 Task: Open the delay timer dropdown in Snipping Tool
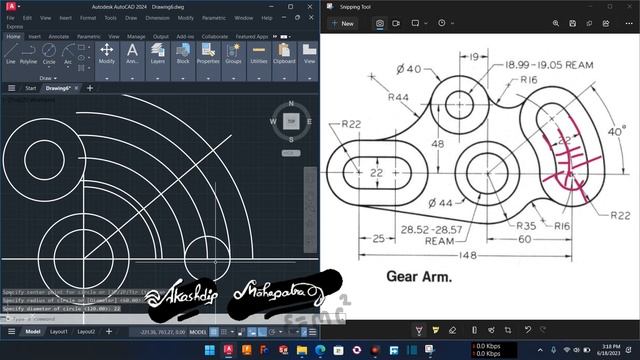click(x=452, y=23)
